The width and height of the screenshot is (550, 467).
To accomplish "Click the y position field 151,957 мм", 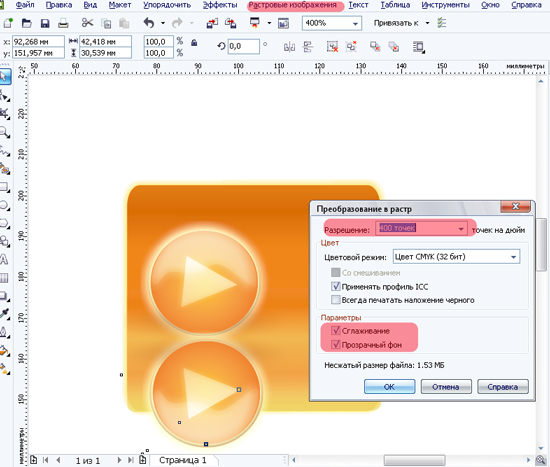I will click(39, 53).
